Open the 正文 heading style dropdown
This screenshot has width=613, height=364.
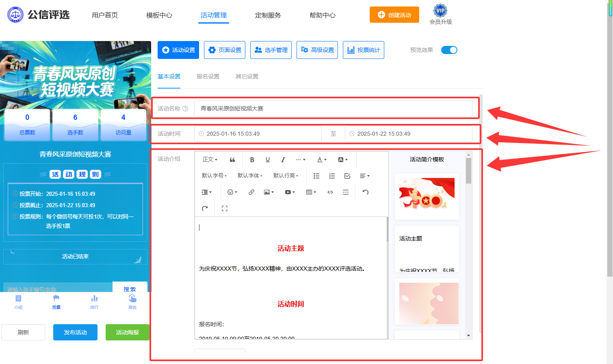210,160
